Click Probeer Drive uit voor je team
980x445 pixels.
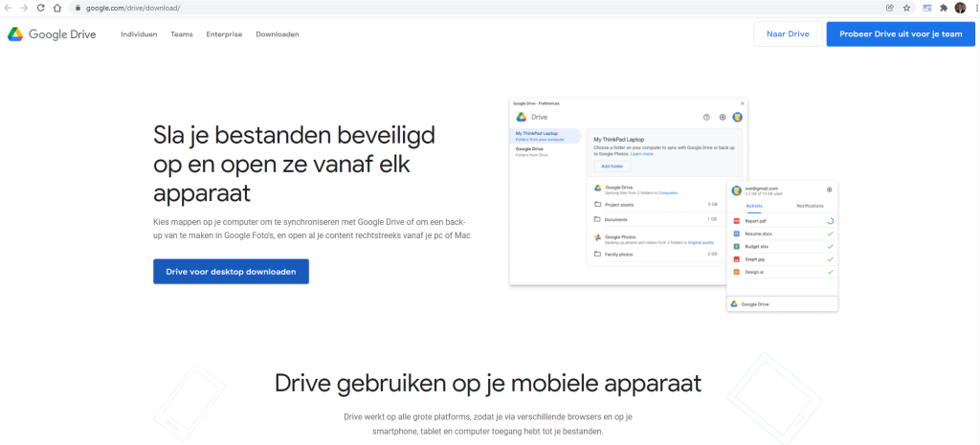901,34
